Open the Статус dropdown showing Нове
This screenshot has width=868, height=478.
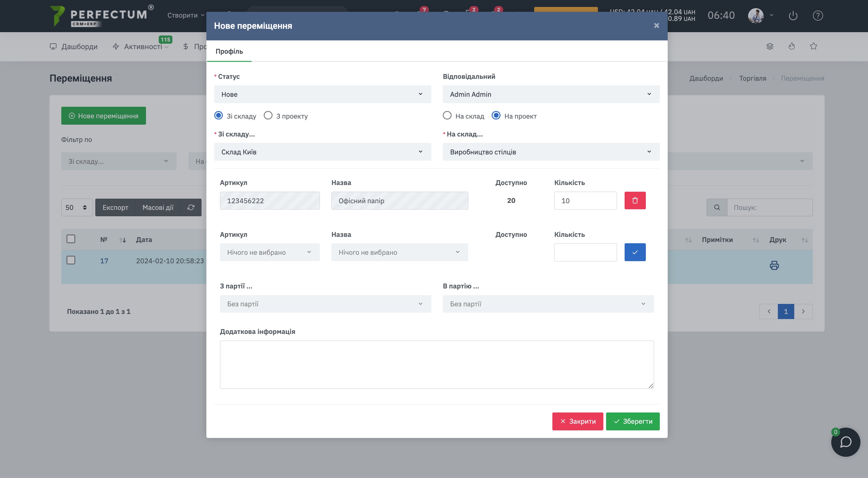323,94
